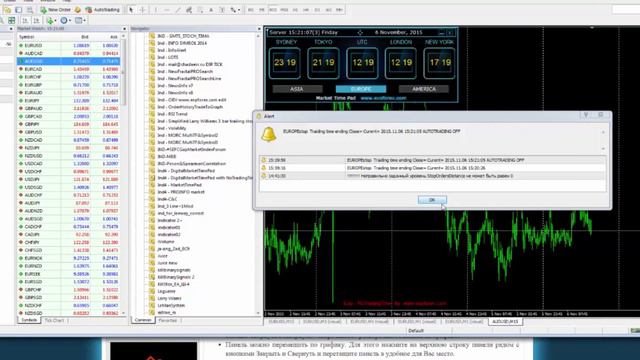Open the Market Time Pad website link

[383, 98]
